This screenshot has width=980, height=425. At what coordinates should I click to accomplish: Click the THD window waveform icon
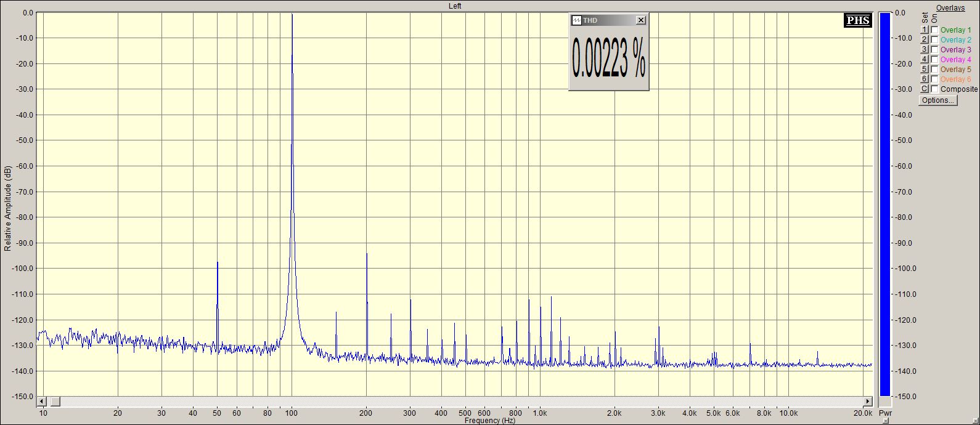(x=577, y=20)
